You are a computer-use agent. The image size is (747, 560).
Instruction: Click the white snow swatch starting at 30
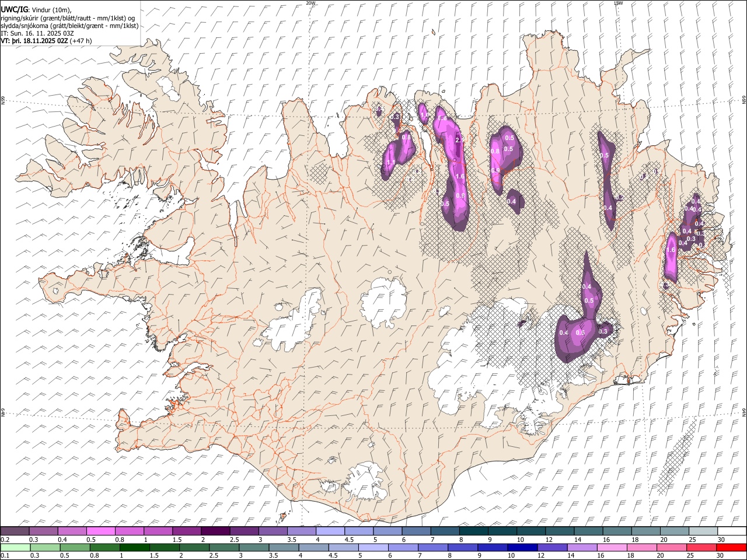(x=732, y=531)
